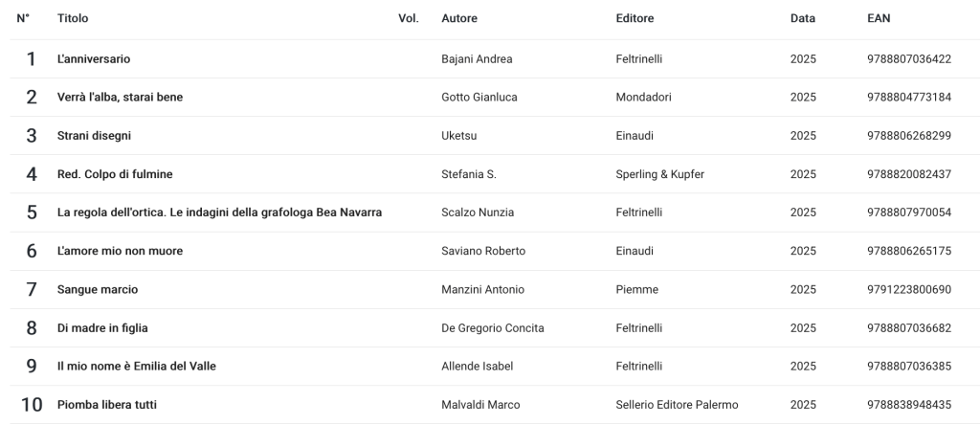
Task: Click the EAN column header
Action: click(x=879, y=19)
